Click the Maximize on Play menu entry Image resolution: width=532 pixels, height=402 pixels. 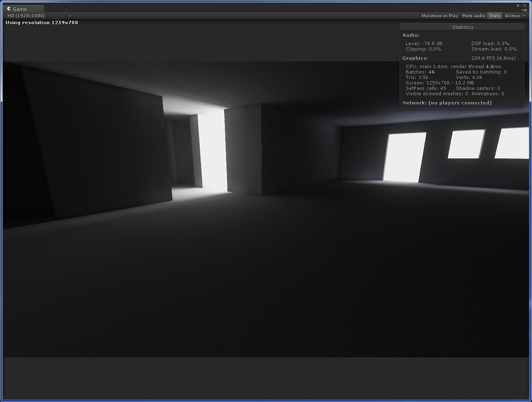tap(440, 16)
